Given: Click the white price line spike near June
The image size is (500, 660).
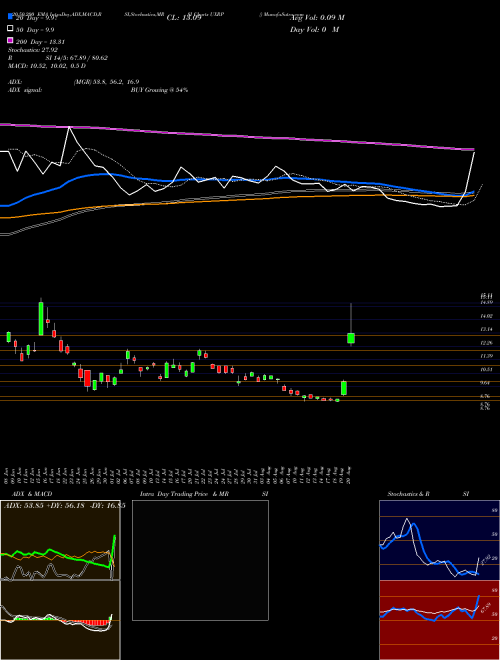Looking at the screenshot, I should pos(69,128).
